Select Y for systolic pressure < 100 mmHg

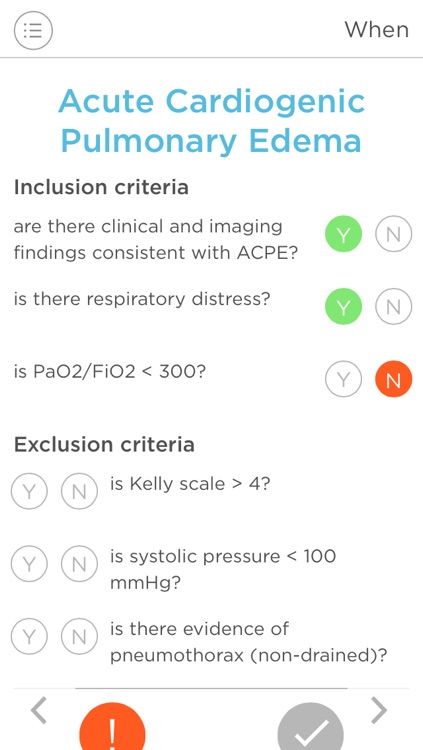coord(30,563)
